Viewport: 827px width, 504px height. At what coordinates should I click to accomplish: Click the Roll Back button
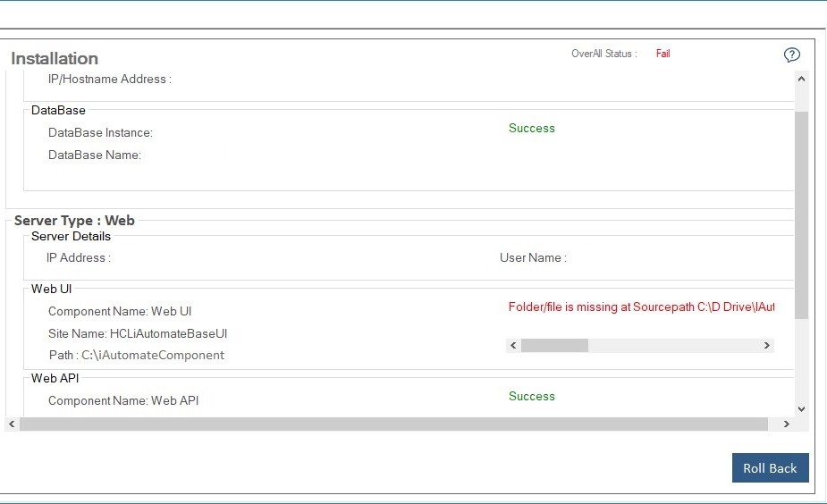[770, 468]
